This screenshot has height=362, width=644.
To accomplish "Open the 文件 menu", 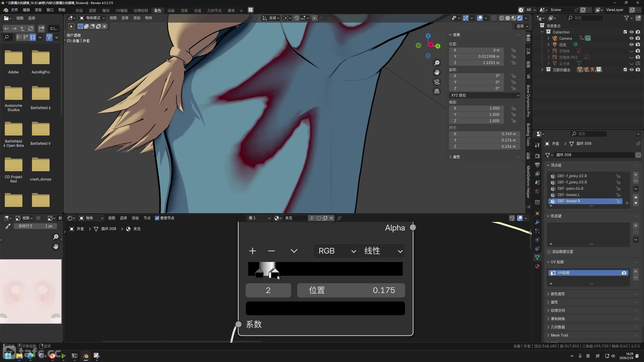I will click(14, 10).
